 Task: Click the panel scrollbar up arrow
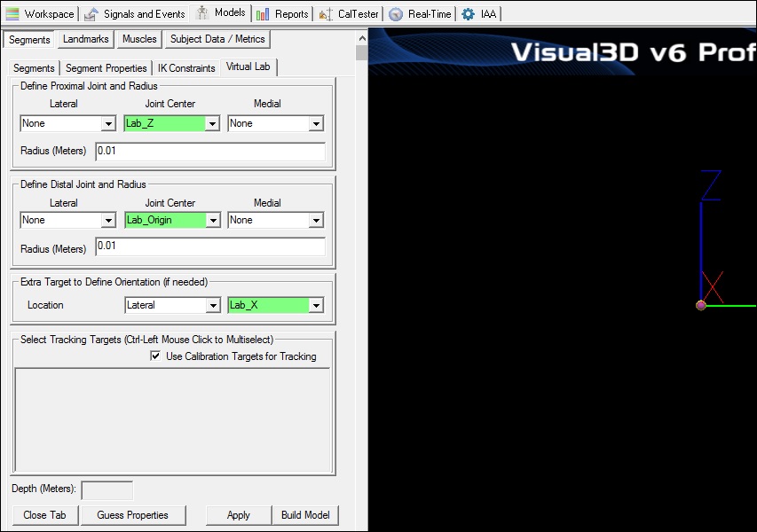pyautogui.click(x=361, y=38)
